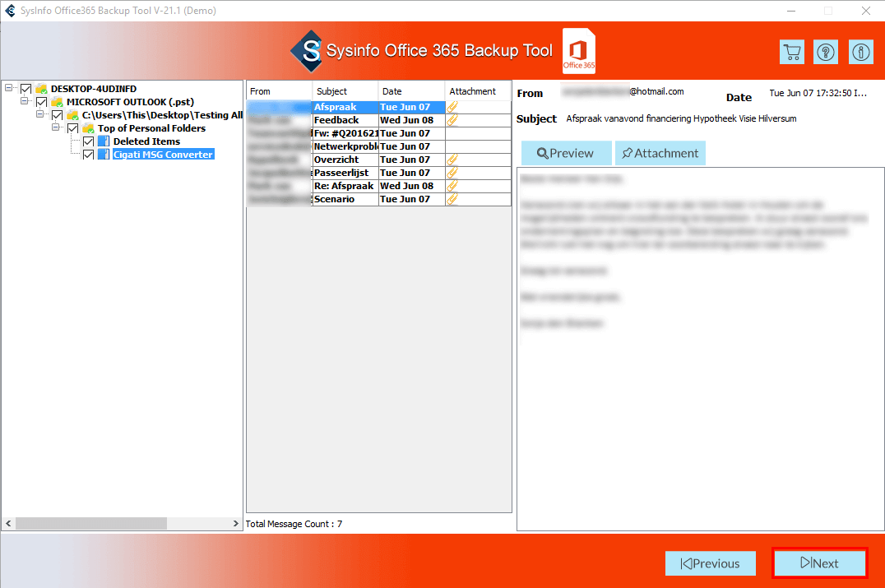Click the Next button
This screenshot has width=885, height=588.
[820, 563]
